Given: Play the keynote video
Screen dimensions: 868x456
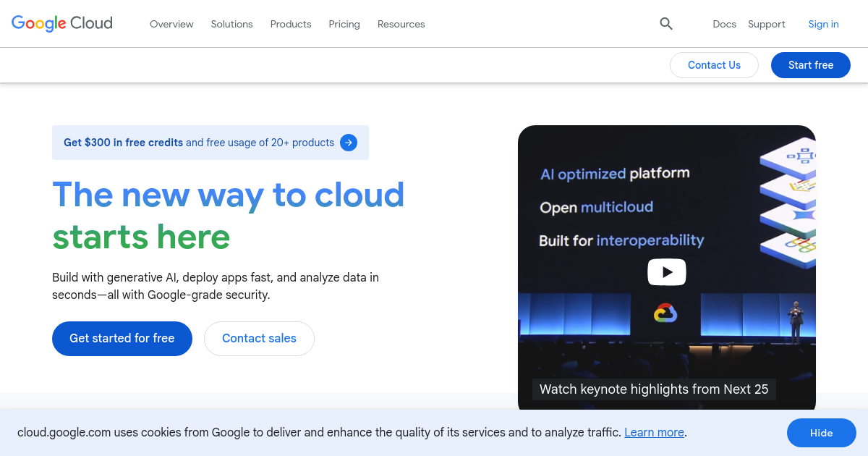Looking at the screenshot, I should point(666,272).
